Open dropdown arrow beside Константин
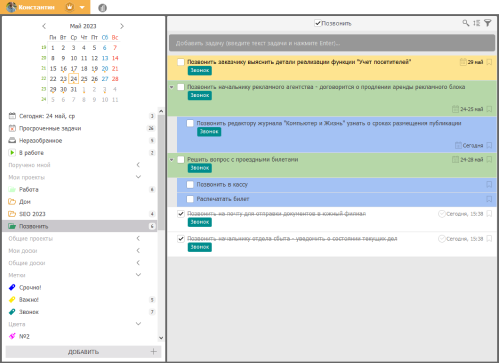The height and width of the screenshot is (363, 499). click(82, 7)
